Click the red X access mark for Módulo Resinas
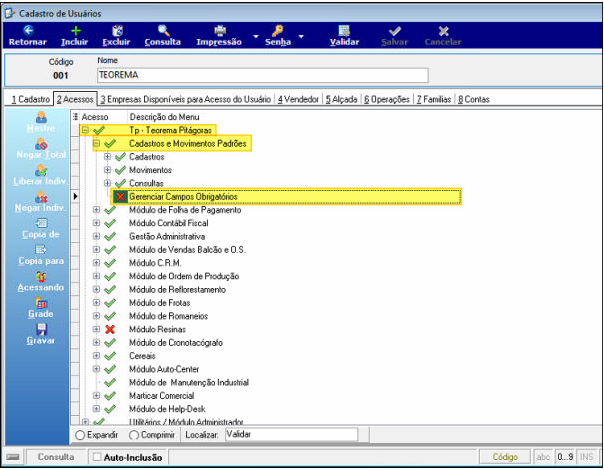The height and width of the screenshot is (470, 604). [110, 329]
